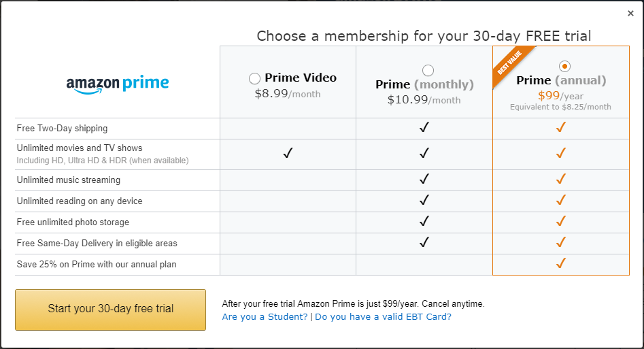This screenshot has height=349, width=644.
Task: Click the Prime (annual) plan title
Action: tap(561, 81)
